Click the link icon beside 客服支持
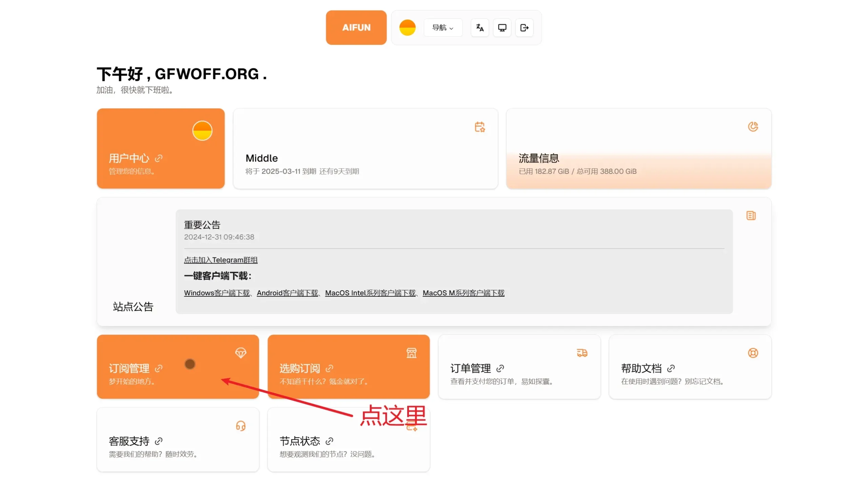Image resolution: width=868 pixels, height=489 pixels. [x=159, y=441]
